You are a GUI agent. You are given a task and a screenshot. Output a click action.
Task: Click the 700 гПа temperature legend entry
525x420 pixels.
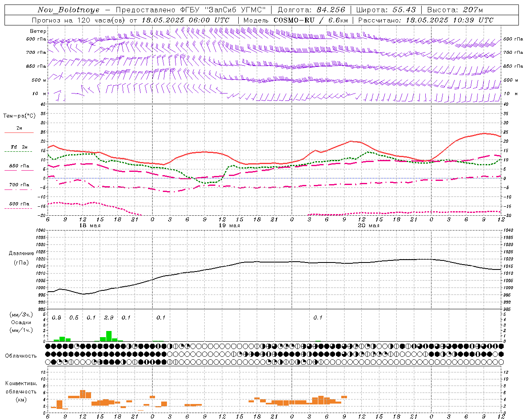pos(19,185)
